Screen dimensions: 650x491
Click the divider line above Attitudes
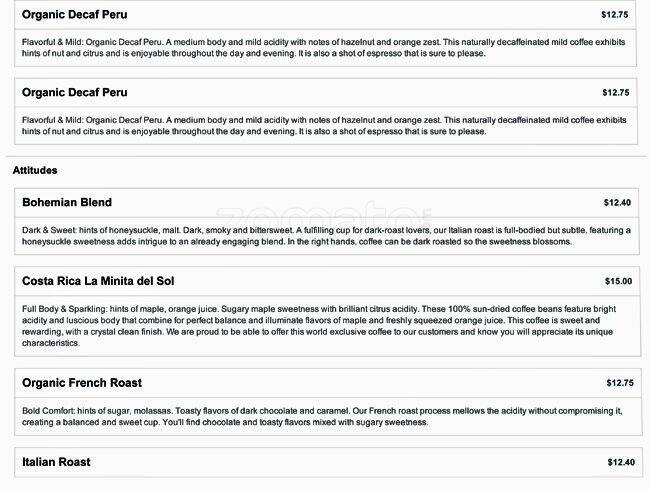tap(326, 156)
